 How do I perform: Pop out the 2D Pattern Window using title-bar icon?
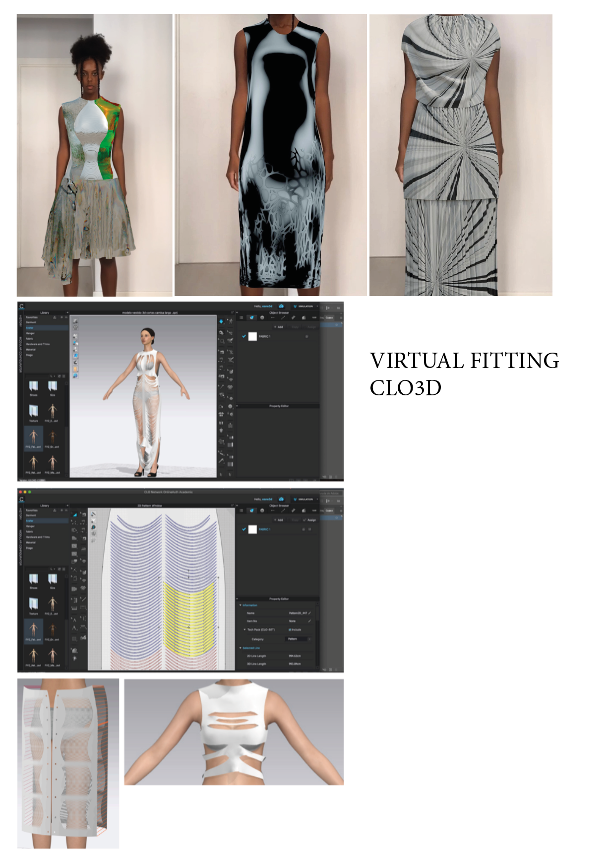pyautogui.click(x=231, y=505)
